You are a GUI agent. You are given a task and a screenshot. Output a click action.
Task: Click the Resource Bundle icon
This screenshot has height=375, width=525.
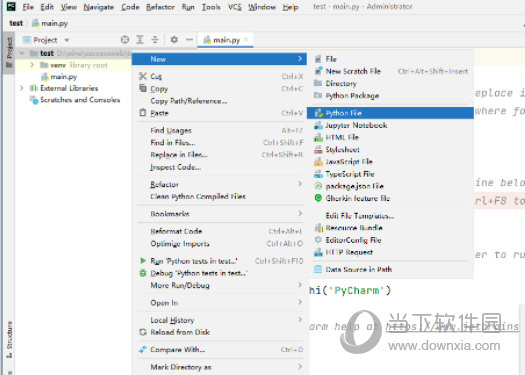(318, 228)
